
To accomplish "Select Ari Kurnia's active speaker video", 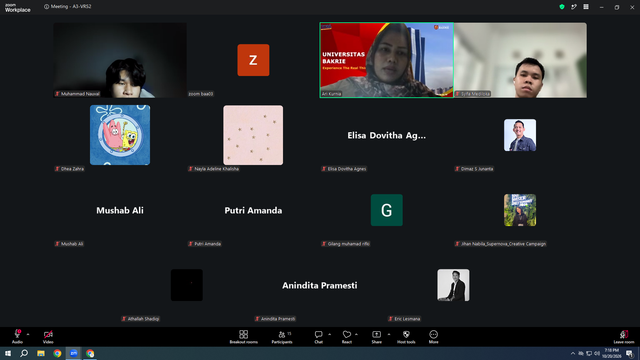I will [387, 60].
